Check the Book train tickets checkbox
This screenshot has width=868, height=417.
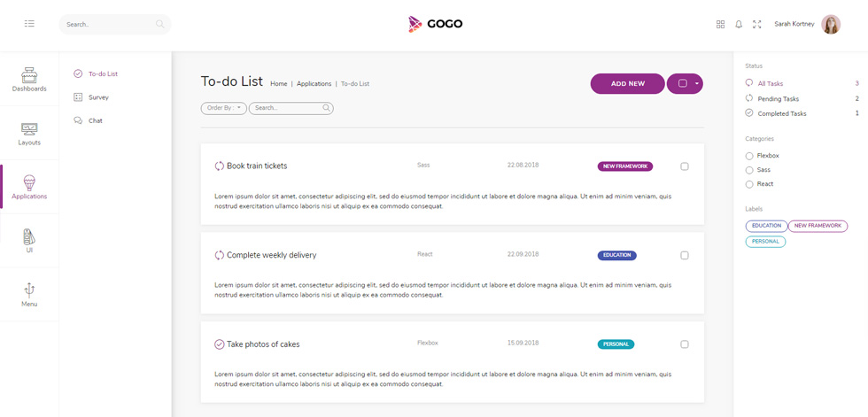(x=685, y=166)
